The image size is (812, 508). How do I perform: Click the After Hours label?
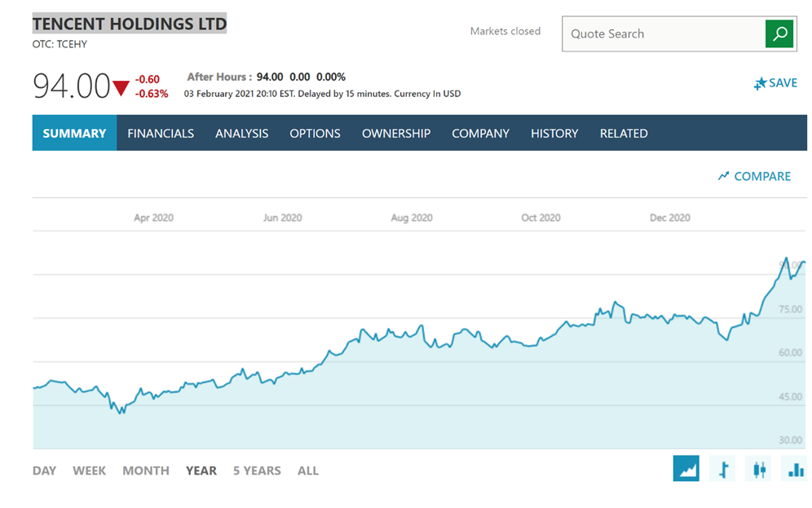[x=219, y=77]
